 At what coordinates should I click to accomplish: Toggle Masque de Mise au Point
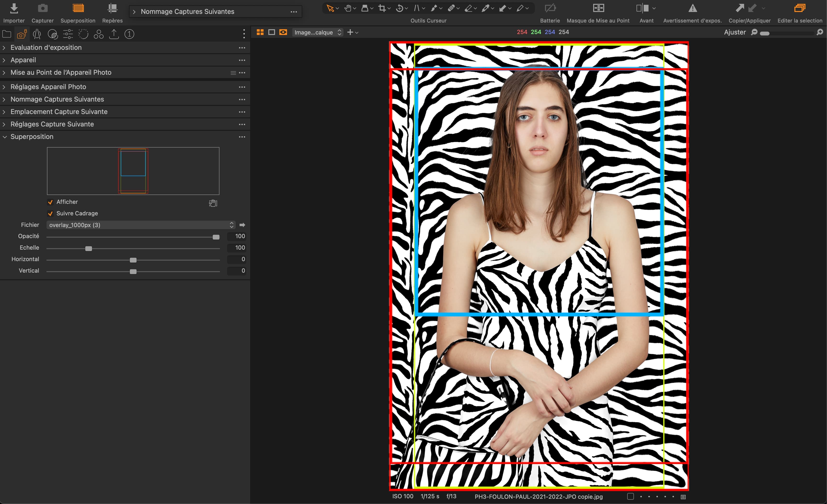[598, 8]
